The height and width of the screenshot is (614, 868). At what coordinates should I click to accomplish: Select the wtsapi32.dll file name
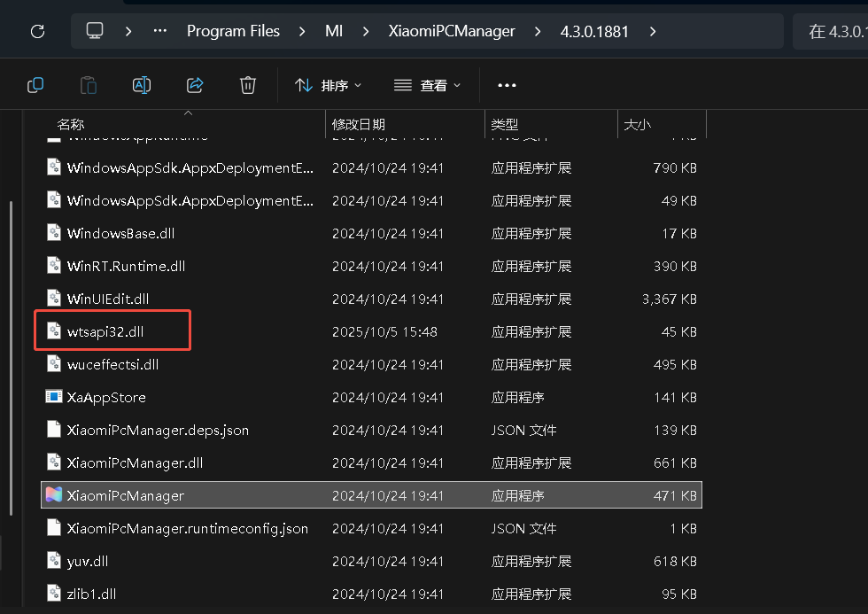point(105,331)
